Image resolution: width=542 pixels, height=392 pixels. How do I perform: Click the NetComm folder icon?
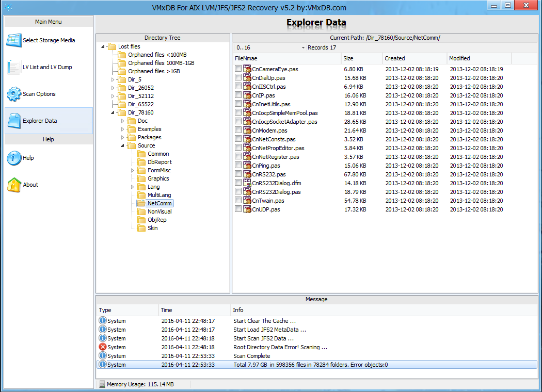pos(141,203)
